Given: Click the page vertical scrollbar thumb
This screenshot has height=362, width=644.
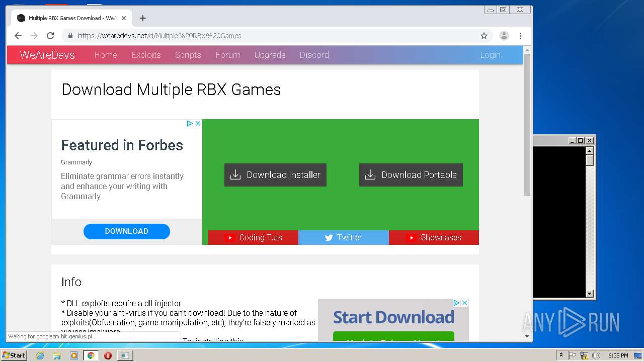Looking at the screenshot, I should (527, 125).
